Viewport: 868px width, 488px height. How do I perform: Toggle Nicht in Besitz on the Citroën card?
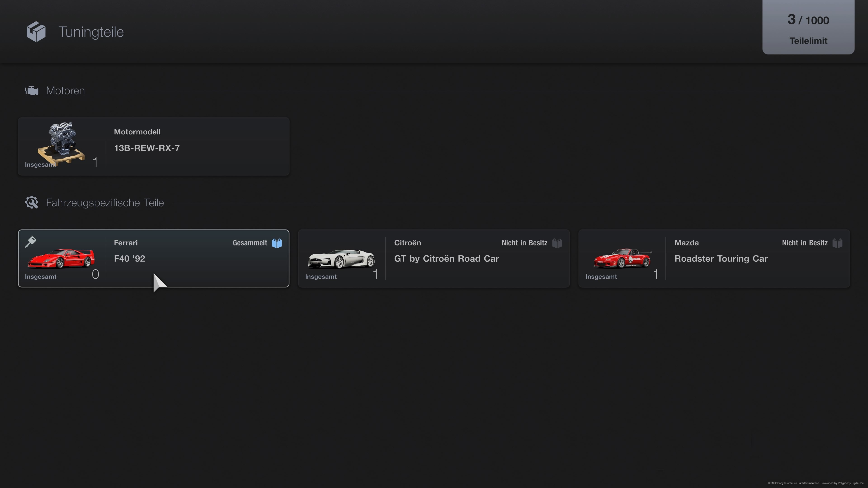coord(557,243)
